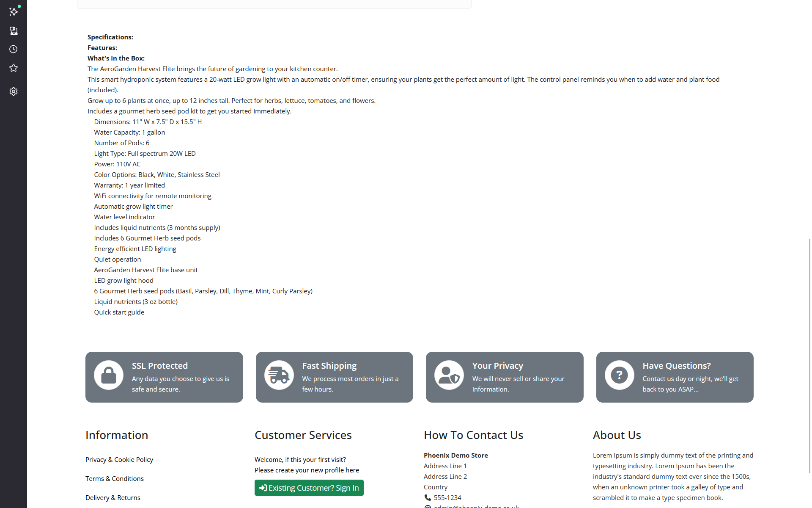This screenshot has height=508, width=812.
Task: Open the Delivery & Returns link
Action: click(113, 497)
